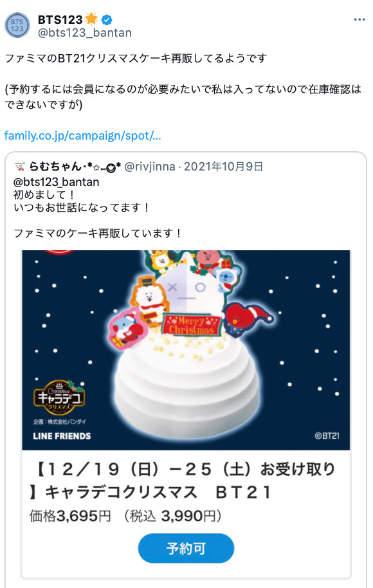Click the Merry Christmas sign on the cake
The width and height of the screenshot is (373, 588).
coord(192,325)
